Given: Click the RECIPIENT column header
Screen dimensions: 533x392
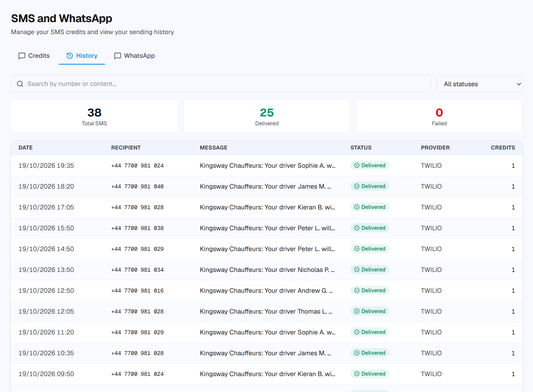Looking at the screenshot, I should tap(126, 148).
